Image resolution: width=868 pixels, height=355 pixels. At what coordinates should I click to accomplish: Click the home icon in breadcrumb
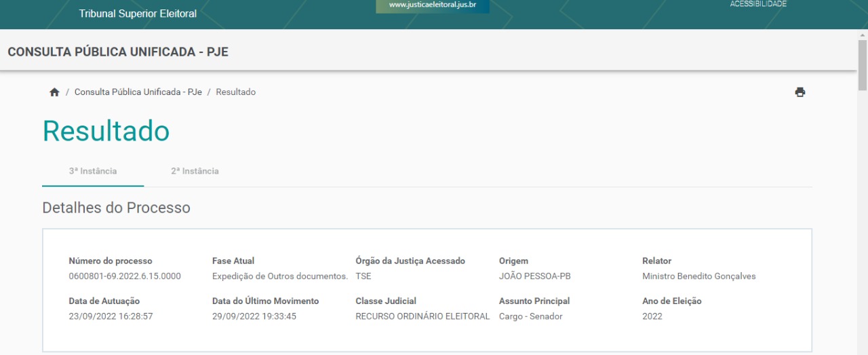click(54, 92)
